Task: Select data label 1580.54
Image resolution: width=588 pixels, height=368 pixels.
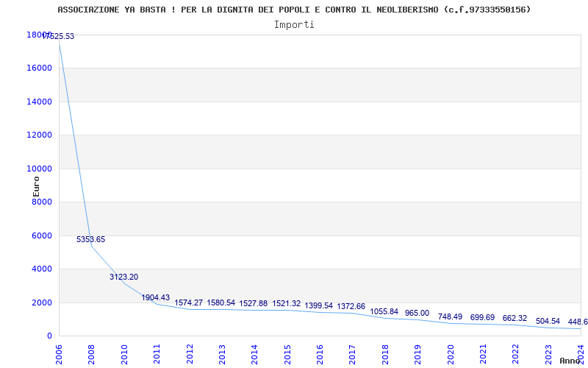Action: pos(221,302)
